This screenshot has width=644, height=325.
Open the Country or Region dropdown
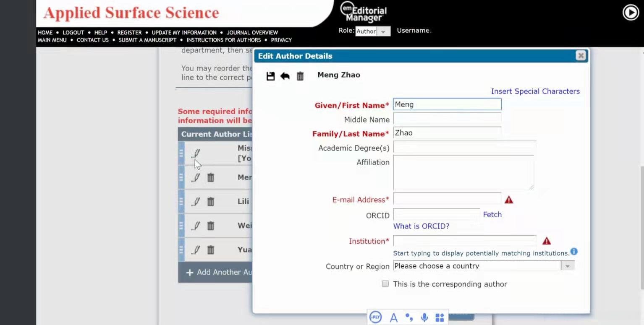(x=484, y=266)
